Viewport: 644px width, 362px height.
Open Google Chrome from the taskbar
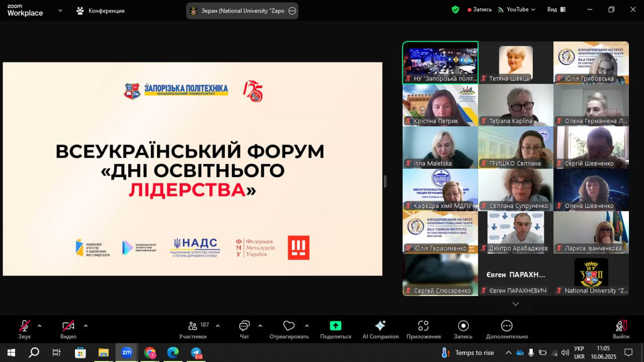[x=150, y=352]
